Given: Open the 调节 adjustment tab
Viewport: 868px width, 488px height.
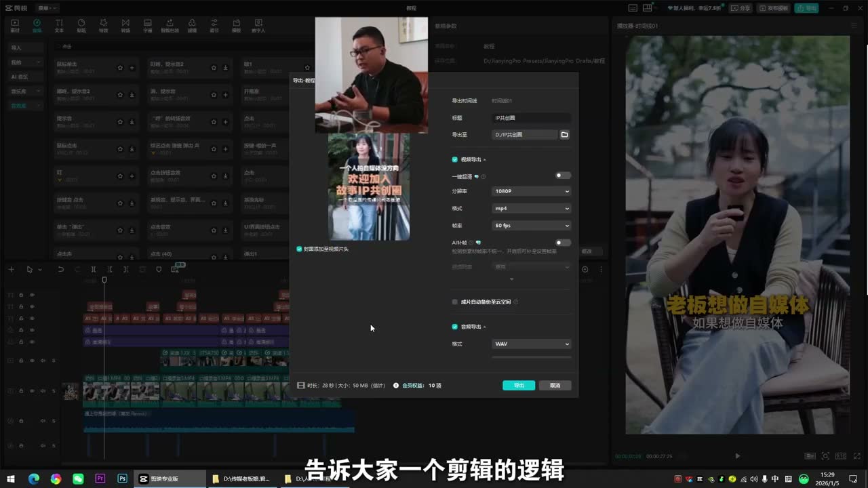Looking at the screenshot, I should pos(214,26).
